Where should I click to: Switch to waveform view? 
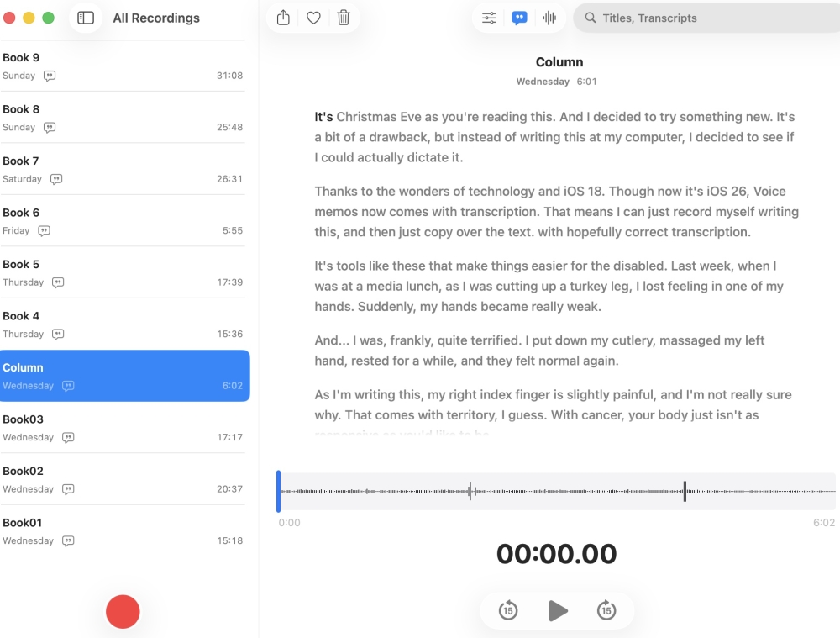[549, 18]
